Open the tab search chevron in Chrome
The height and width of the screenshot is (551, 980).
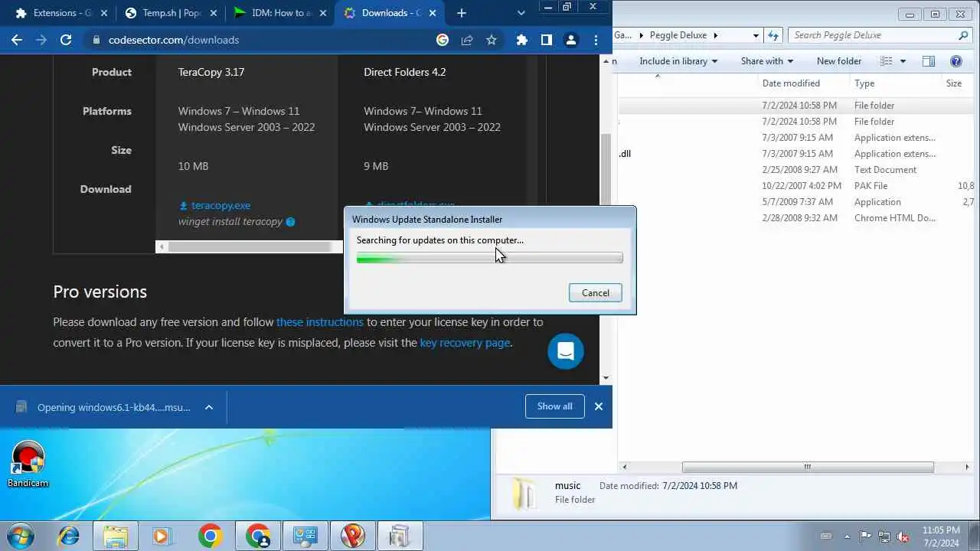pos(521,13)
